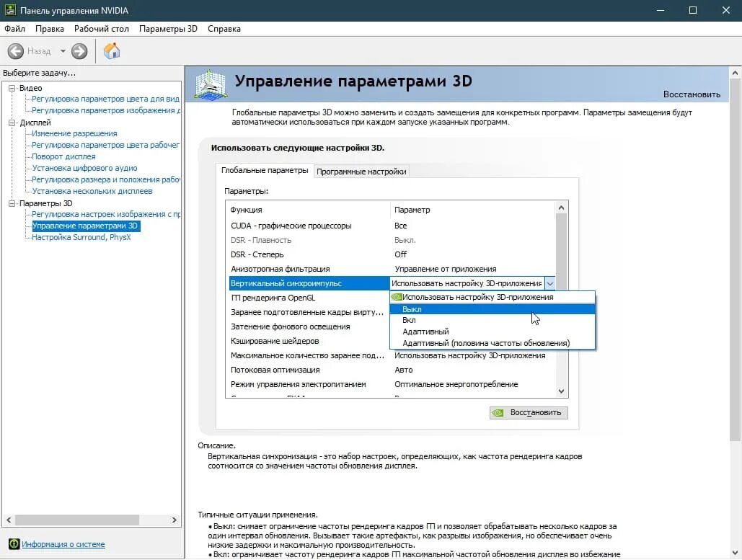Choose Адаптивный (половина частоты обновления) option

[492, 343]
